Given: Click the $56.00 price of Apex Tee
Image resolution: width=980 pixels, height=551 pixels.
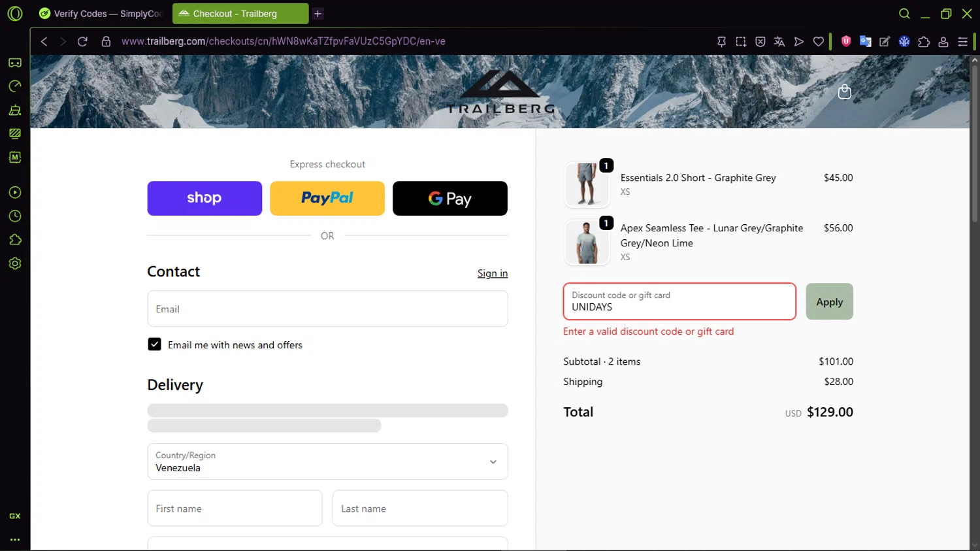Looking at the screenshot, I should click(838, 228).
